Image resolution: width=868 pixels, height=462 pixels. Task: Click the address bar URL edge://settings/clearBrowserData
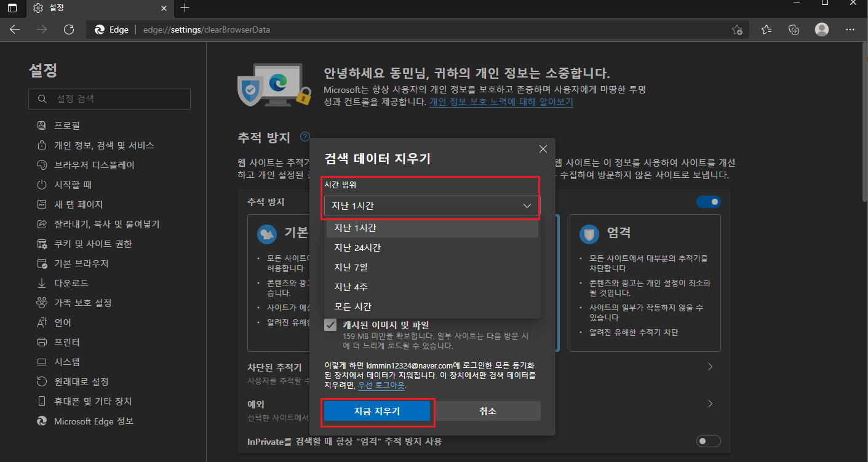point(207,30)
